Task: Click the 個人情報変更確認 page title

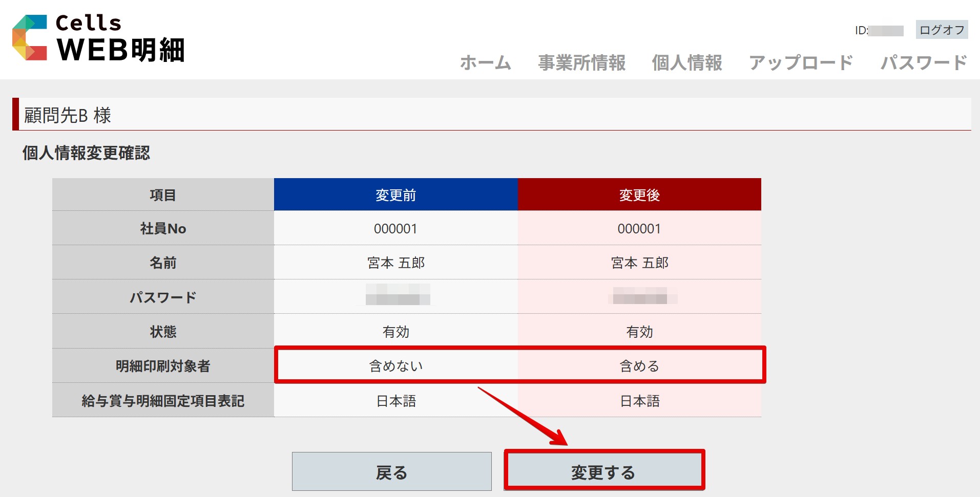Action: [x=86, y=153]
